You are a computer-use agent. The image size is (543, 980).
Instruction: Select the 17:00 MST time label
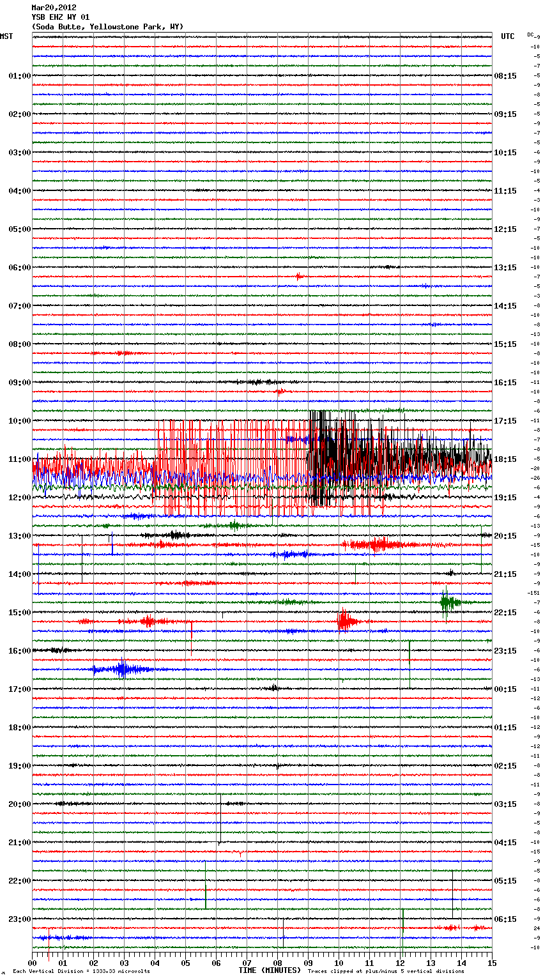coord(20,689)
